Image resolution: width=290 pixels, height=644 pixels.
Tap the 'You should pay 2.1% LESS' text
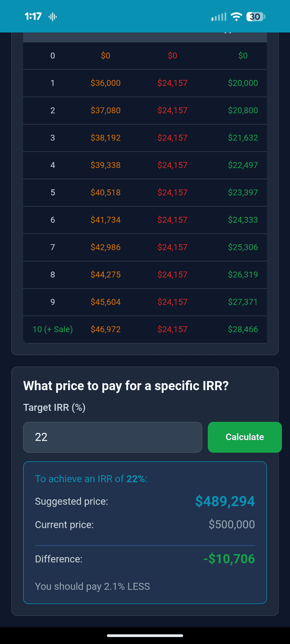[92, 586]
